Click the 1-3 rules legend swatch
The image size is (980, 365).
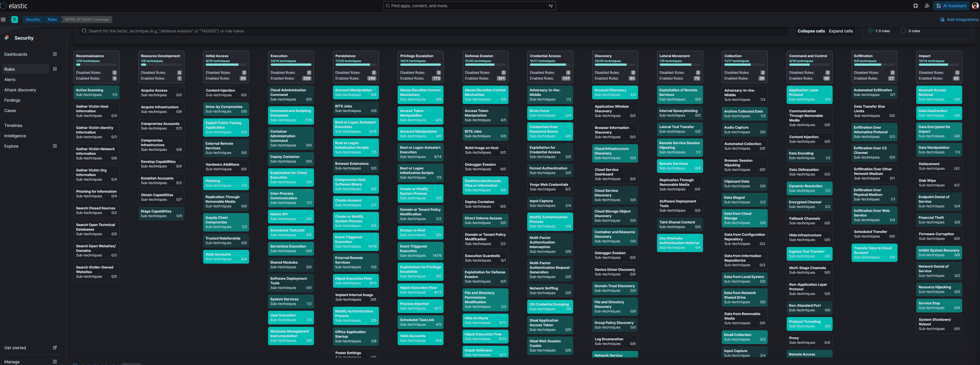[870, 31]
